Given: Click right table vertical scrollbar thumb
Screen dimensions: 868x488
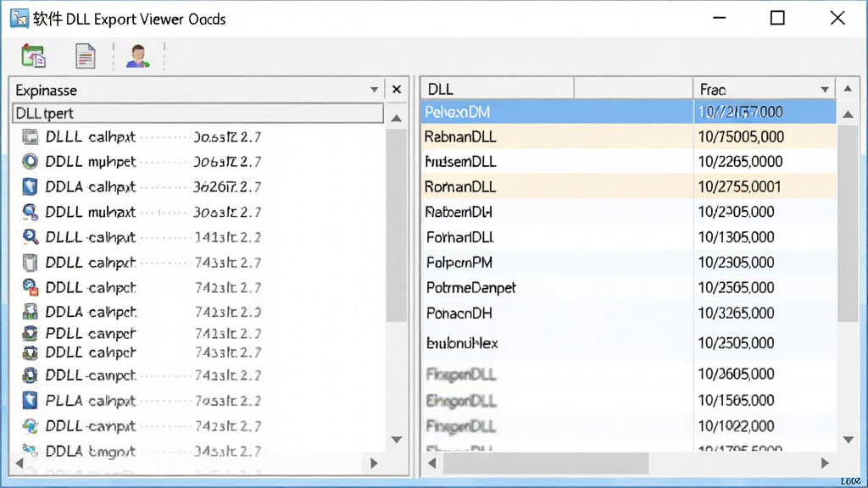Looking at the screenshot, I should (848, 223).
